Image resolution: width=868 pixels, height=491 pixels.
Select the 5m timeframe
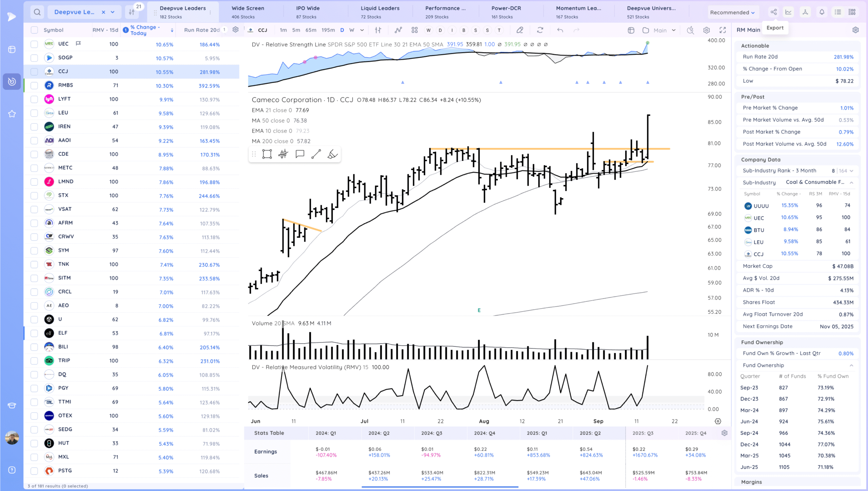coord(296,30)
